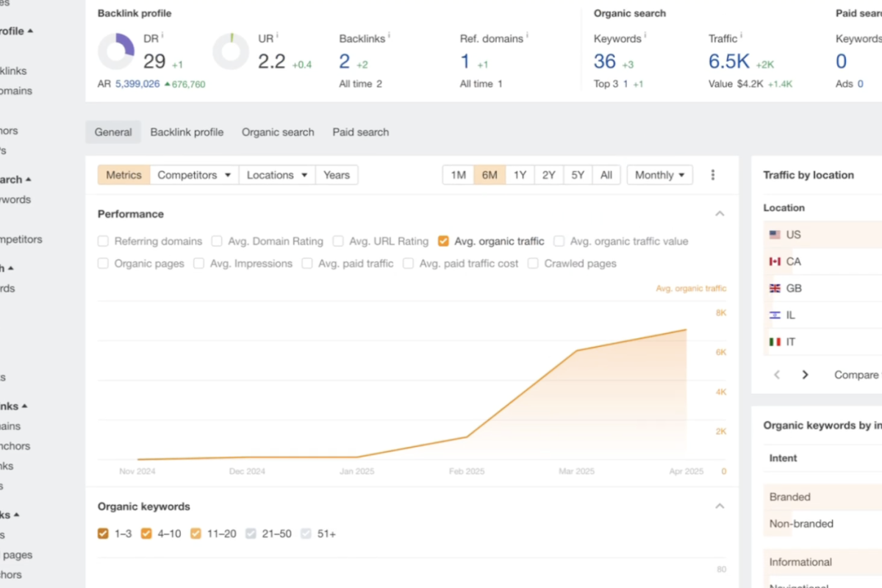This screenshot has width=882, height=588.
Task: Enable the Referring domains checkbox
Action: [x=104, y=241]
